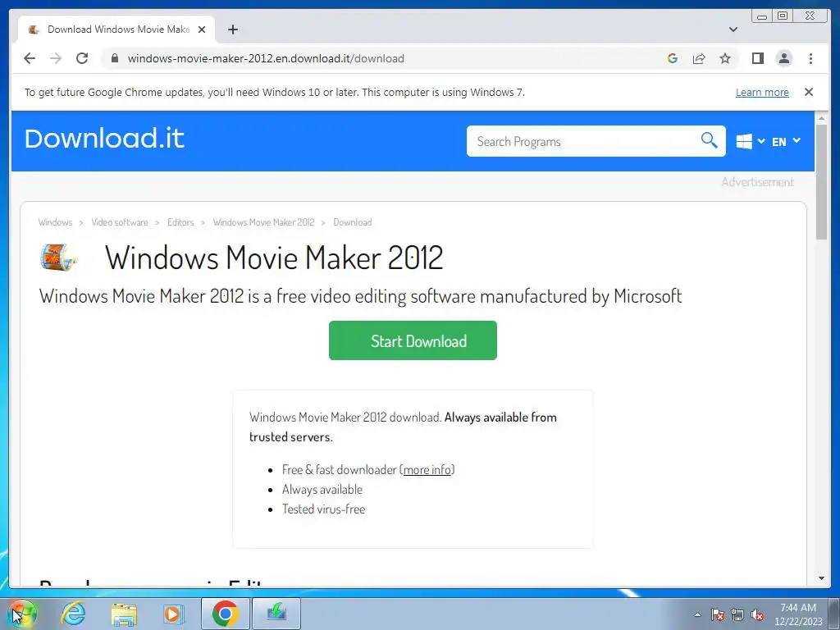Open the more info link
The height and width of the screenshot is (630, 840).
(x=427, y=470)
